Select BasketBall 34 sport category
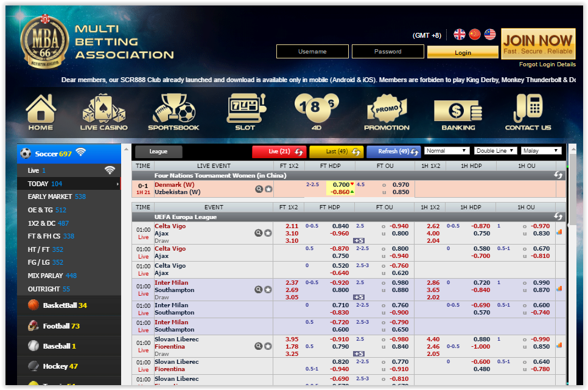The width and height of the screenshot is (588, 390). tap(69, 305)
